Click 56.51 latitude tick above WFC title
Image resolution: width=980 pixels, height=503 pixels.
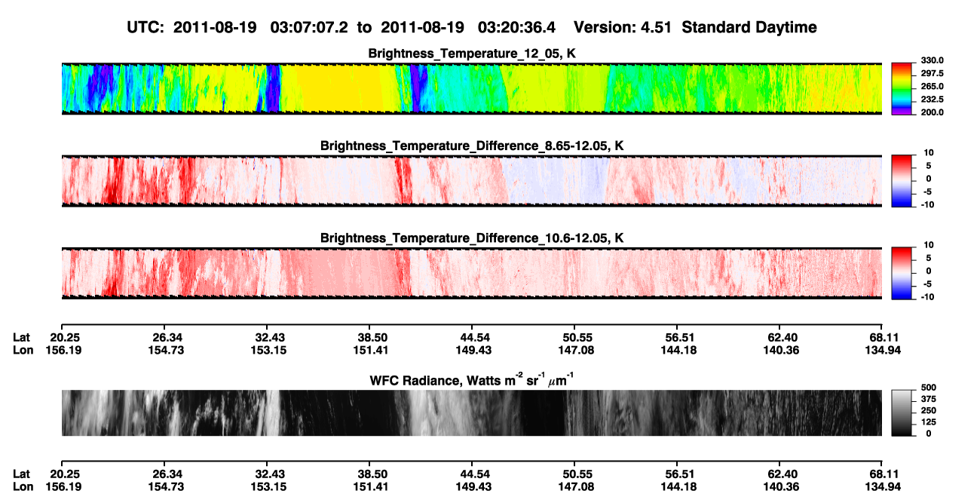tap(677, 336)
